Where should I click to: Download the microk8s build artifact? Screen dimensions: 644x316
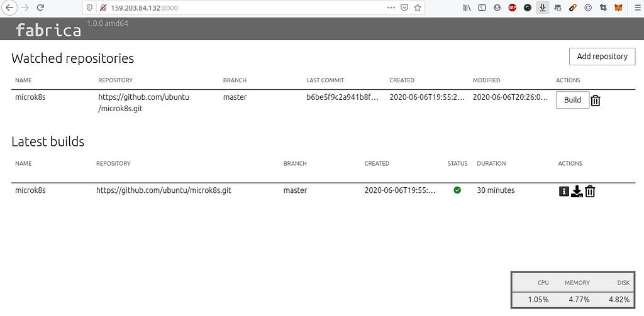coord(577,191)
